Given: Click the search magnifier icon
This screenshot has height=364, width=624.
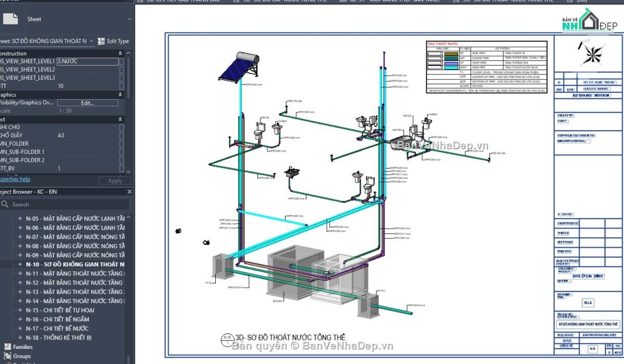Looking at the screenshot, I should click(5, 205).
